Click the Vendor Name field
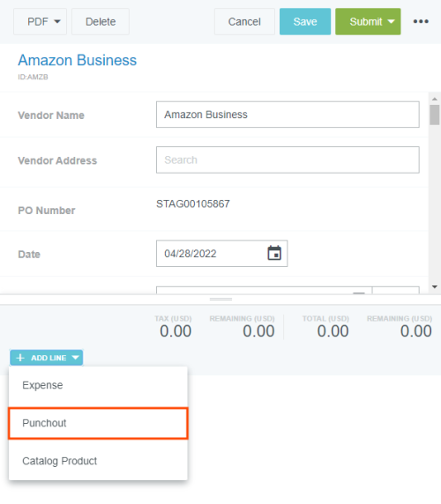Viewport: 441px width, 504px height. point(288,115)
